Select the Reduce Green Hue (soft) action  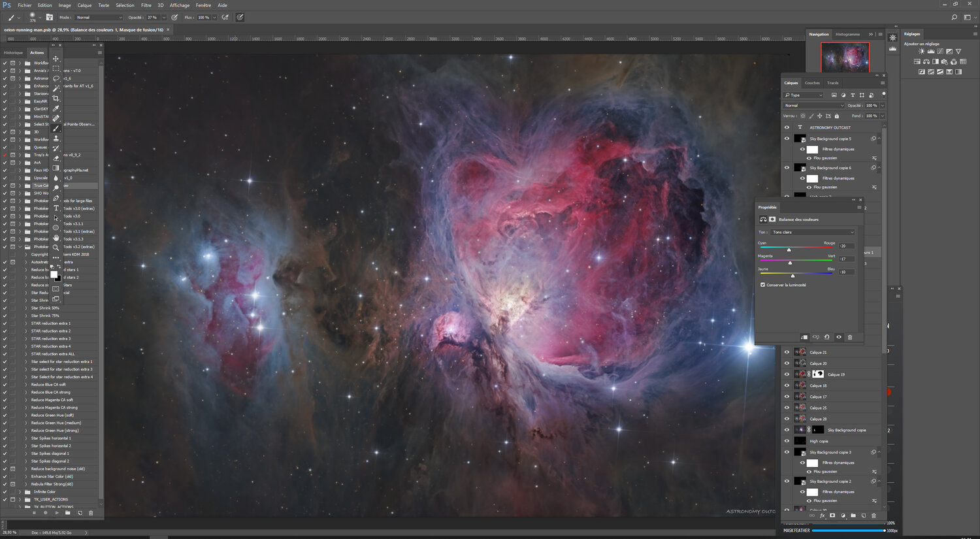(52, 416)
